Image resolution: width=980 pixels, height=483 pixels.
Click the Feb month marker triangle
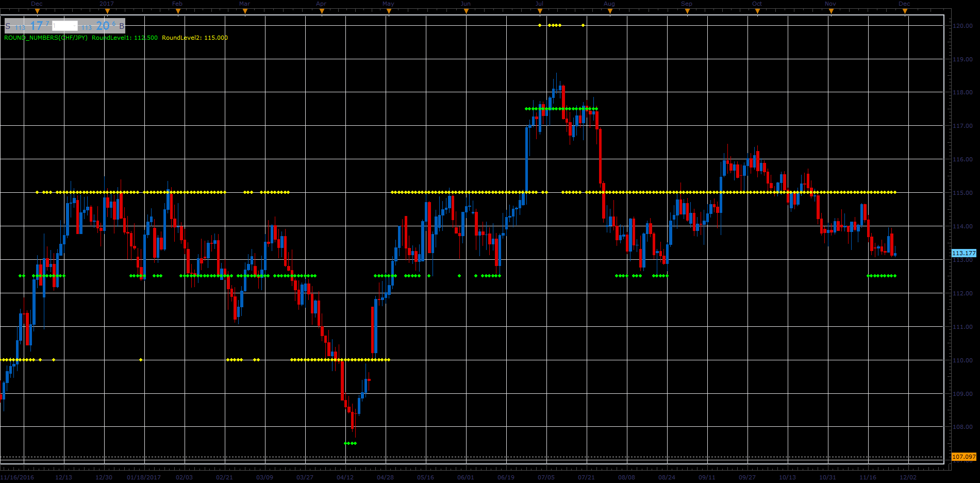[x=177, y=11]
